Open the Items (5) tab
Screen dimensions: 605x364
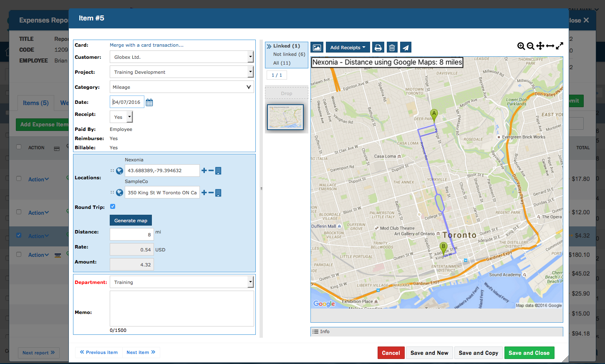(x=35, y=103)
